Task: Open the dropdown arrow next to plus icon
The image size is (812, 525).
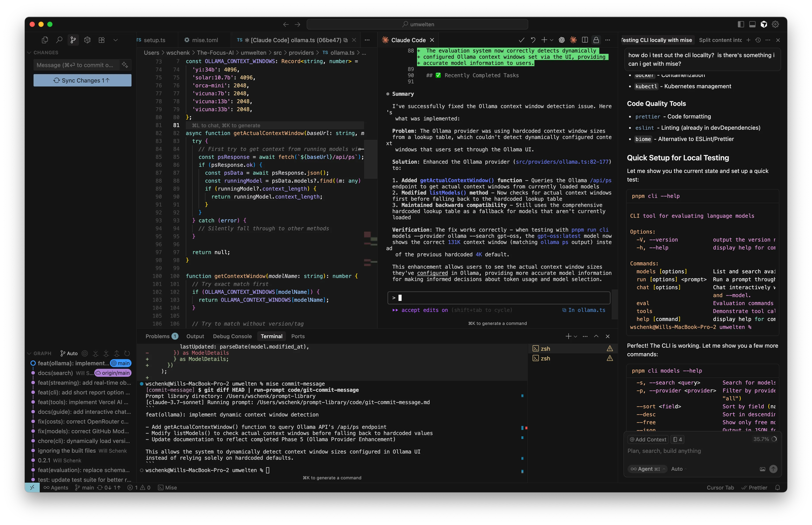Action: click(551, 40)
